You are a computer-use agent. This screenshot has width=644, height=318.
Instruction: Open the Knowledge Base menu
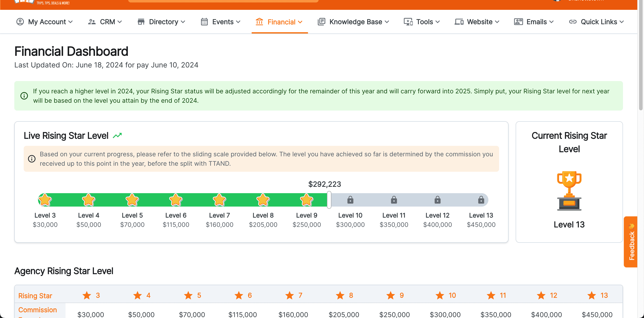356,22
